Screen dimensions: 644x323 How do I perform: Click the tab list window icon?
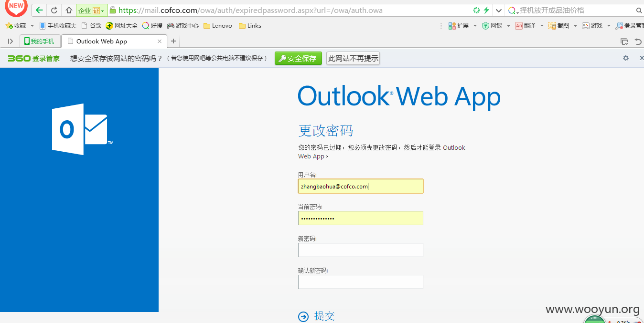624,42
